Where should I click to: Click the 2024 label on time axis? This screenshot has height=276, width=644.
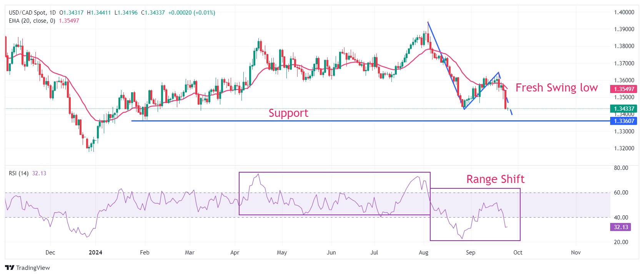click(95, 253)
